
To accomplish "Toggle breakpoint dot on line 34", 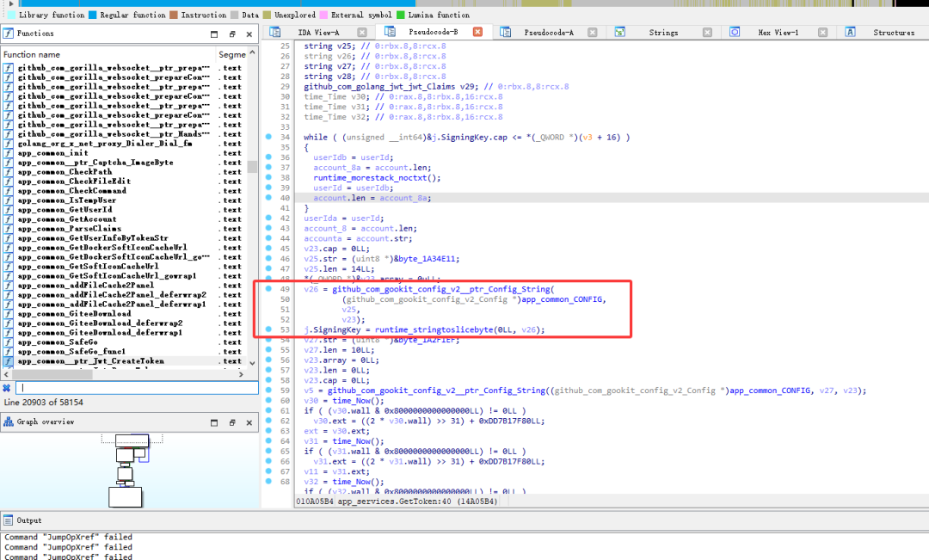I will tap(268, 137).
